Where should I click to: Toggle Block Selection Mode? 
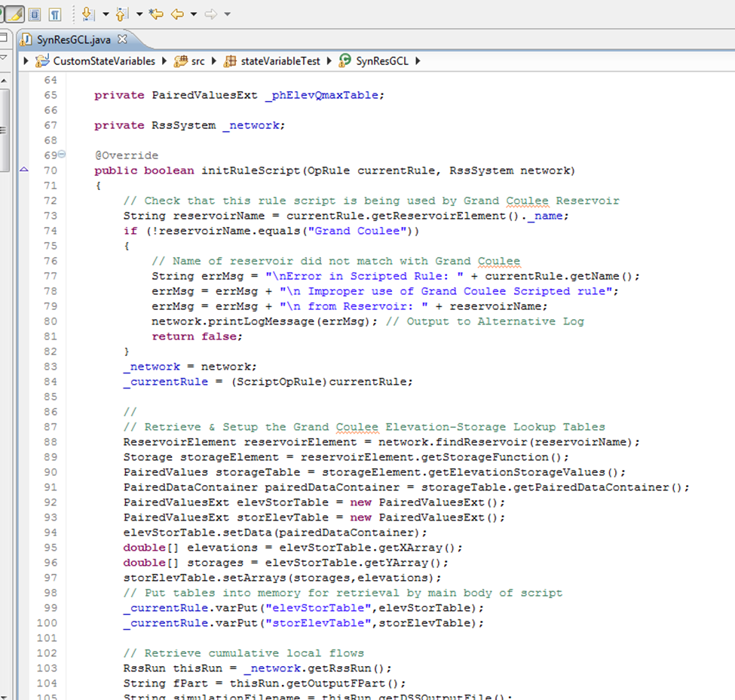click(35, 14)
